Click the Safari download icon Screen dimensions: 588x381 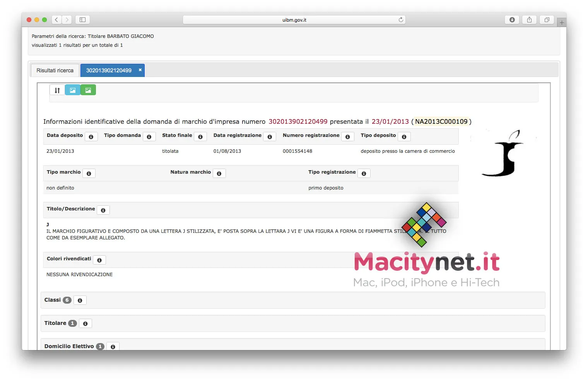(512, 19)
